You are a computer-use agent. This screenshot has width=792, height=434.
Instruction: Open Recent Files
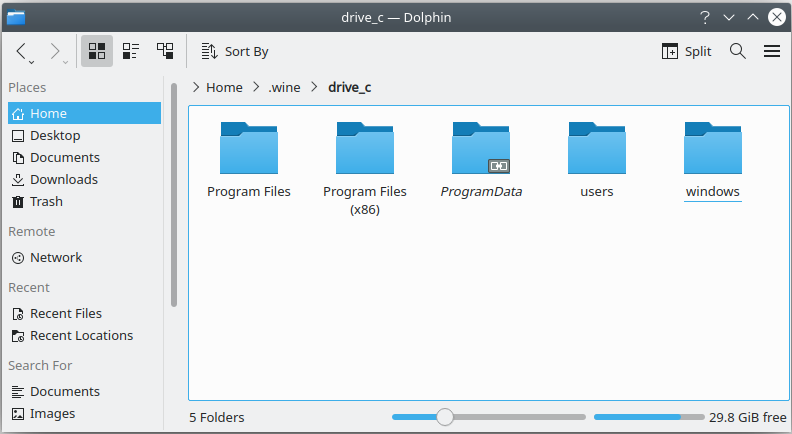point(84,314)
